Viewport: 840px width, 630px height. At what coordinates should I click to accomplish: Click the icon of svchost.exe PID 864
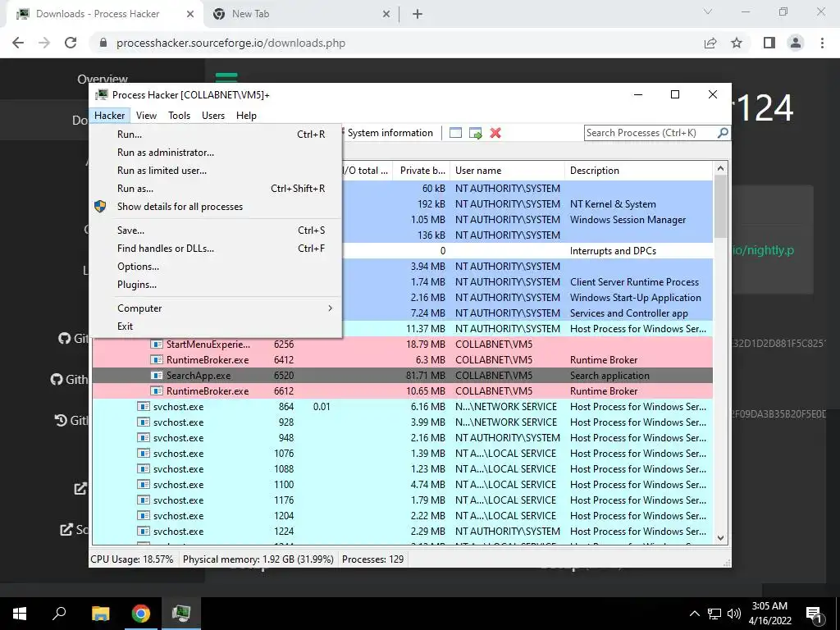click(143, 407)
